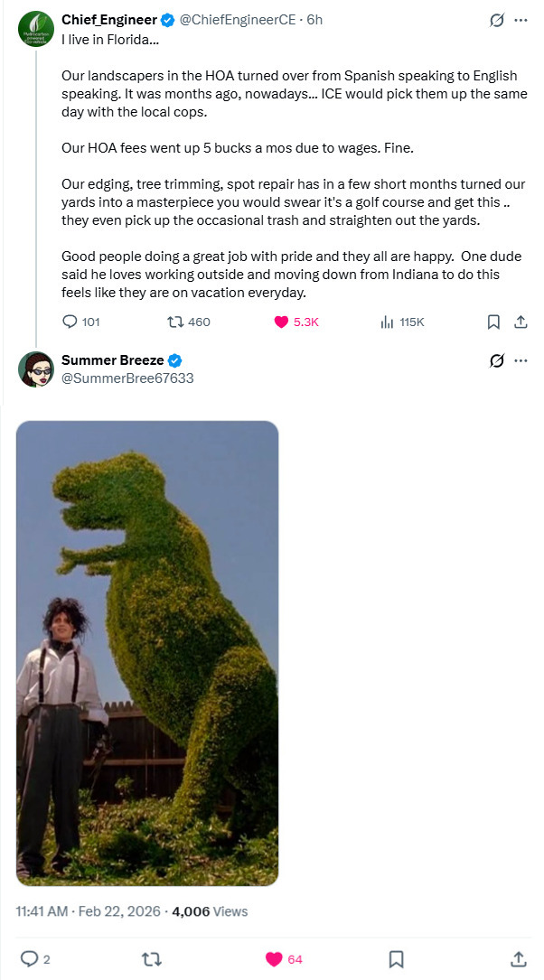Viewport: 544px width, 980px height.
Task: Reply to Summer Breeze's post with 2 replies
Action: click(30, 958)
